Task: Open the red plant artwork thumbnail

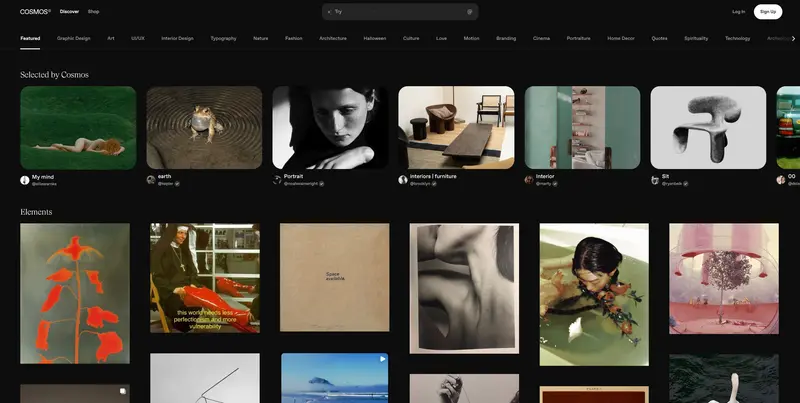Action: (75, 293)
